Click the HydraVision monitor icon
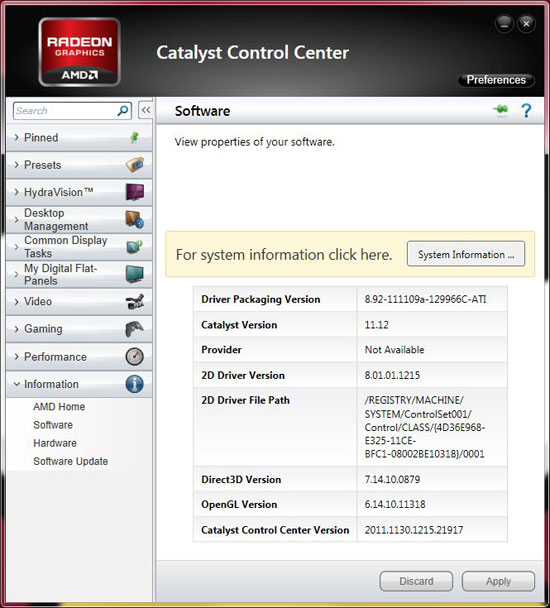 135,192
